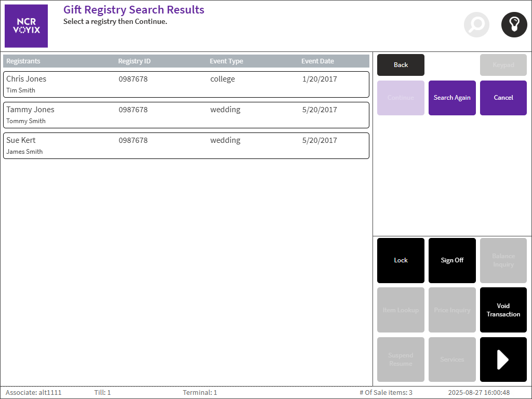Open the Services menu button
Screen dimensions: 532x399
coord(452,360)
